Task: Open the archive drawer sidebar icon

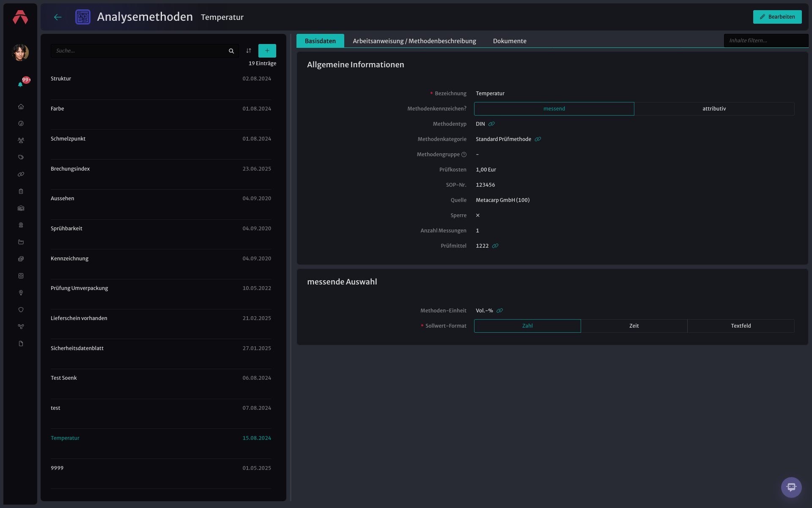Action: (21, 276)
